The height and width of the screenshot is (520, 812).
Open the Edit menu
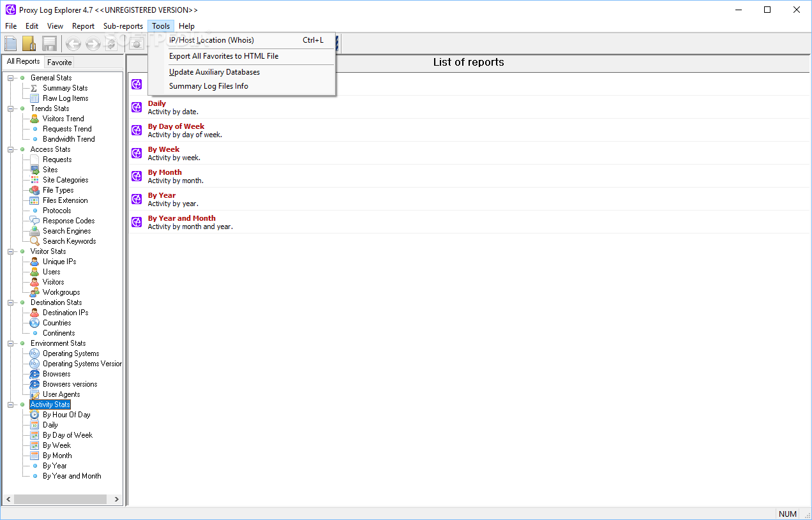pyautogui.click(x=32, y=26)
